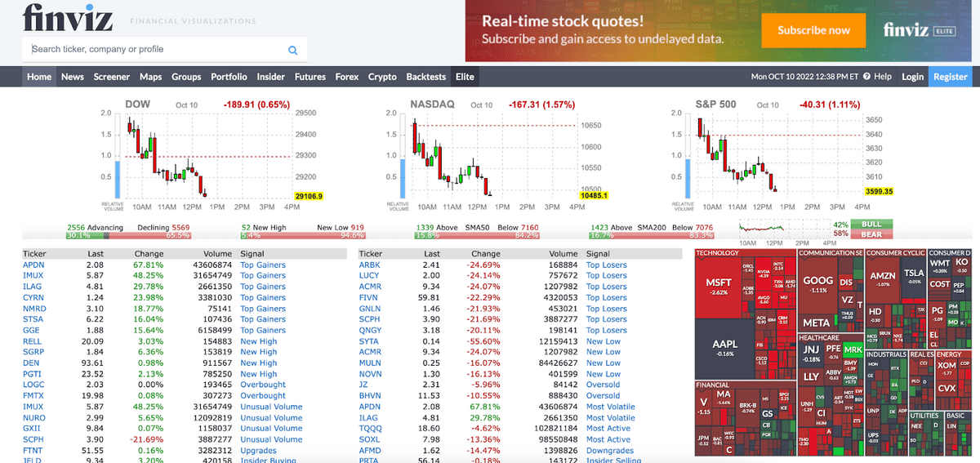
Task: Click Overbought signal for LOGC
Action: 263,385
